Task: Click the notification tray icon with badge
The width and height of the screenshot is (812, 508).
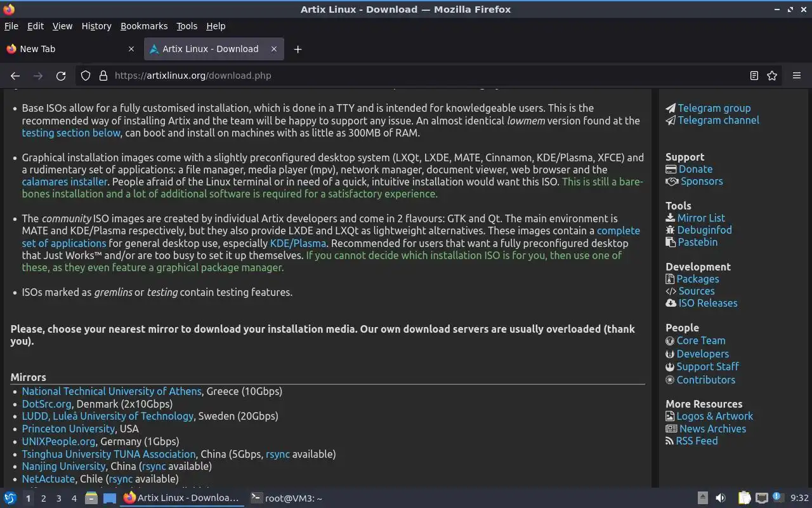Action: click(779, 498)
